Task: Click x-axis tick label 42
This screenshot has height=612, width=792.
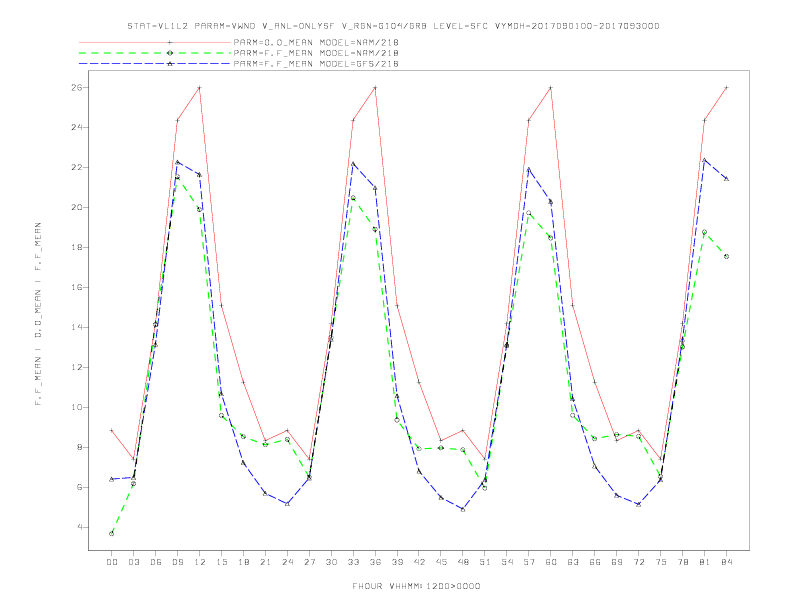Action: [x=419, y=562]
